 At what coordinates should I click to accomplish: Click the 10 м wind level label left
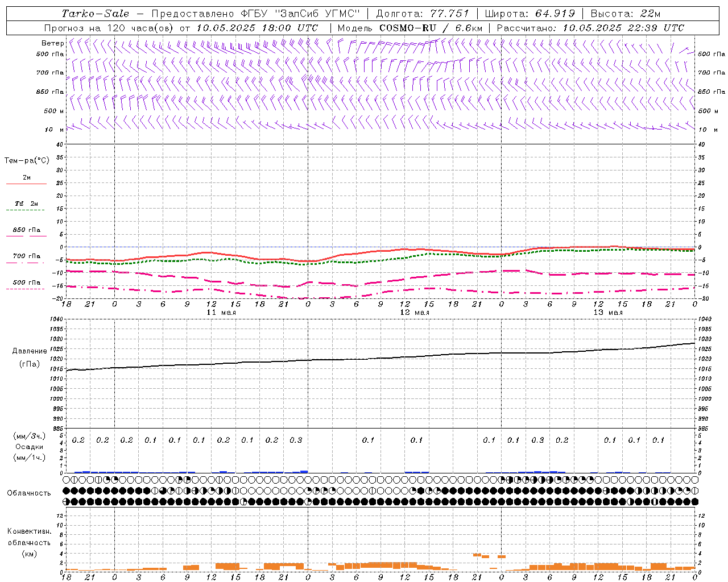55,130
